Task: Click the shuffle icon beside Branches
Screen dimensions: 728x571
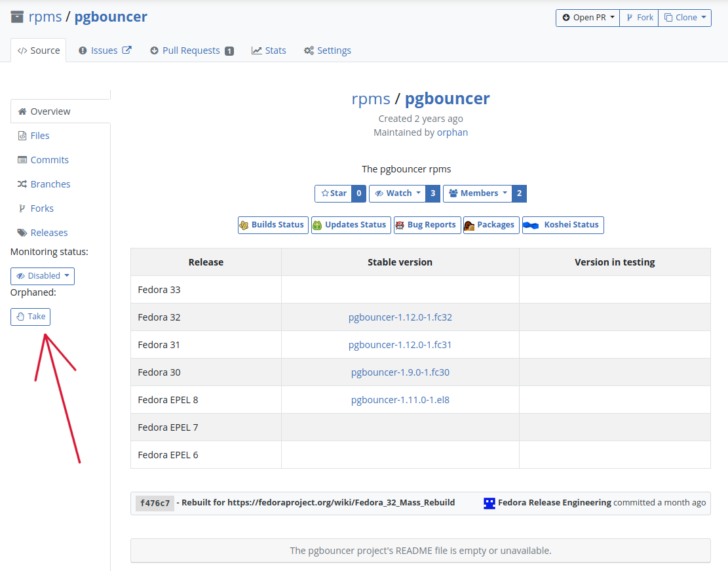Action: (22, 184)
